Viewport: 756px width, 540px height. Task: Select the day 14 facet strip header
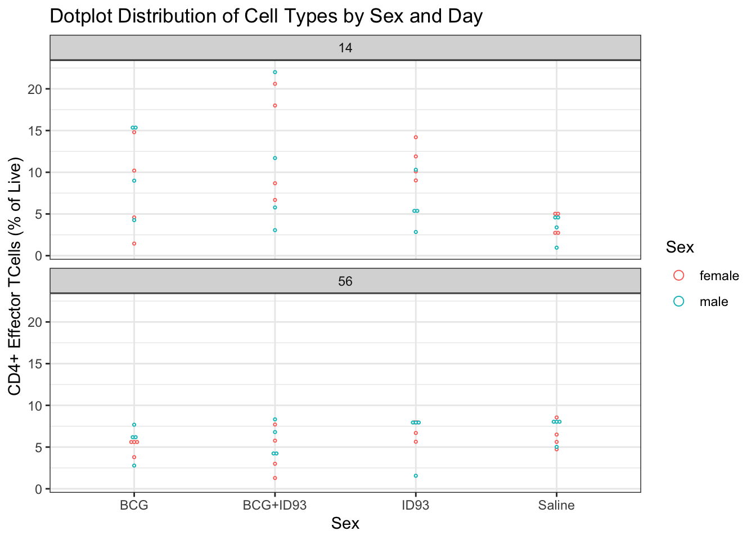pyautogui.click(x=345, y=48)
